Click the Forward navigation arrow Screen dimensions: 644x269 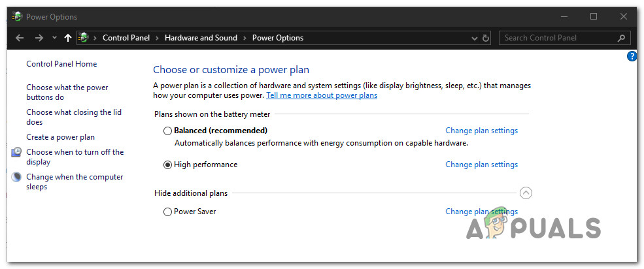coord(39,38)
